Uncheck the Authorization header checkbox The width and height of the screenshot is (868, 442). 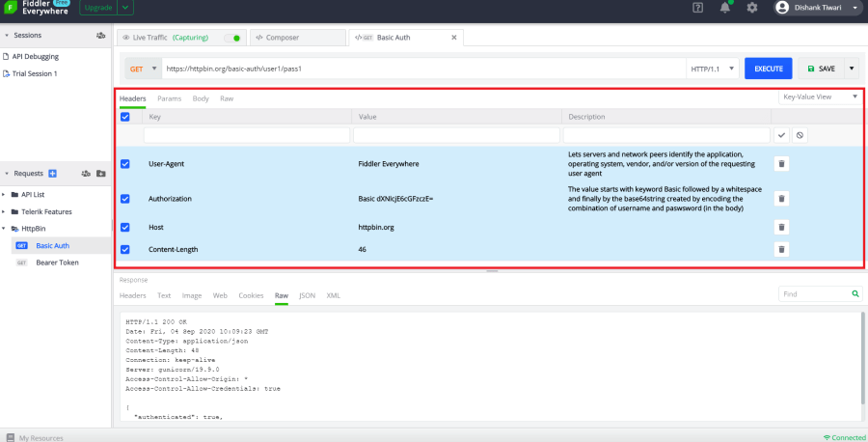click(125, 199)
